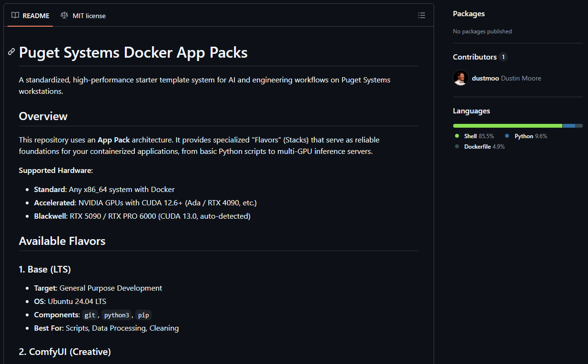Open the table of contents dropdown
Image resolution: width=588 pixels, height=364 pixels.
point(422,15)
